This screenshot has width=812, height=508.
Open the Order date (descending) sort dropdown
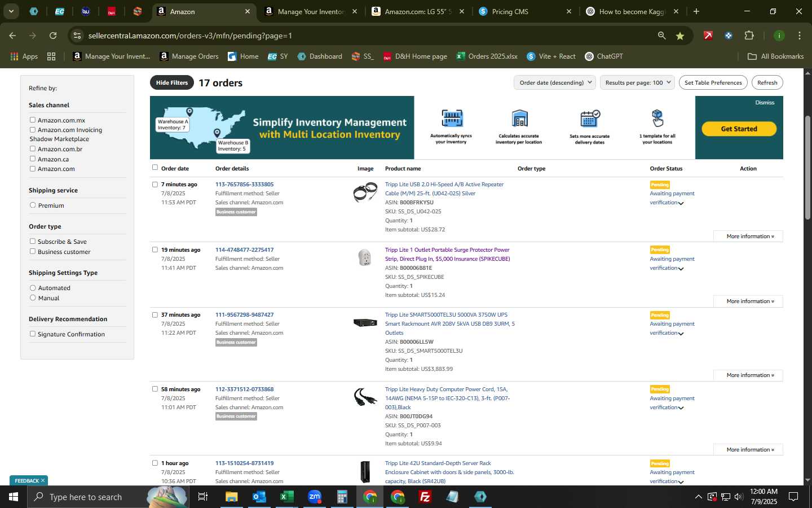pyautogui.click(x=555, y=82)
